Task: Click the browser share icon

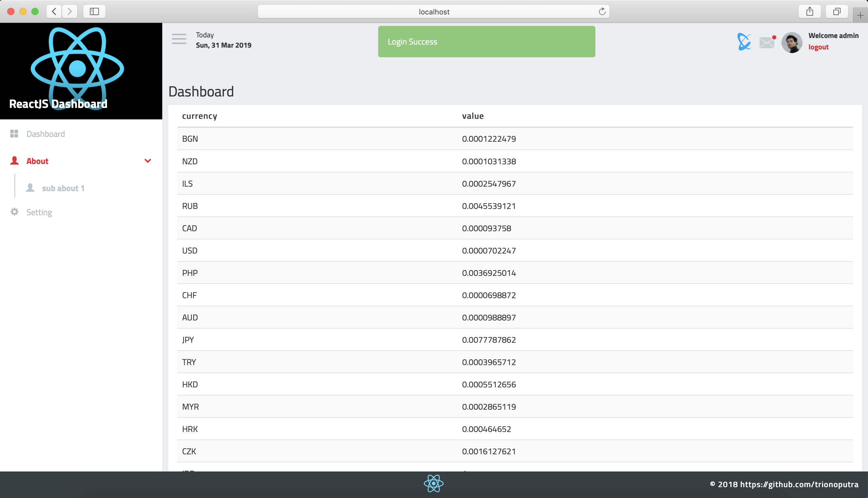Action: click(809, 12)
